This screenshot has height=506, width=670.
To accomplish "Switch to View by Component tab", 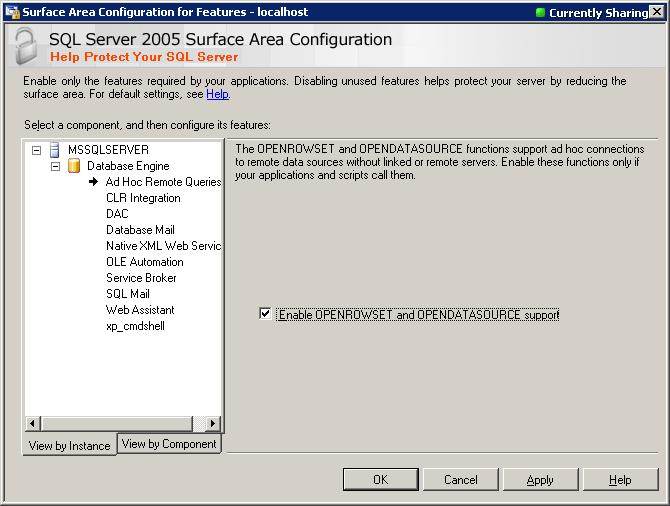I will coord(169,444).
